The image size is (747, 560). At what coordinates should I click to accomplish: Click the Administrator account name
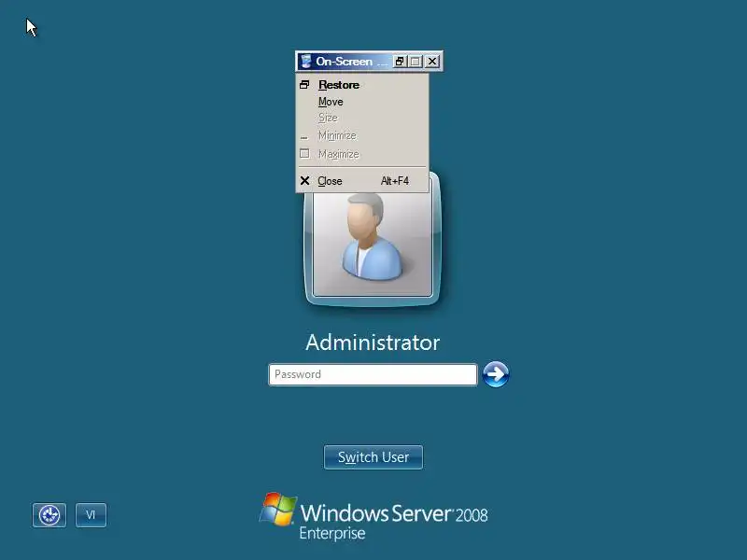pyautogui.click(x=373, y=343)
